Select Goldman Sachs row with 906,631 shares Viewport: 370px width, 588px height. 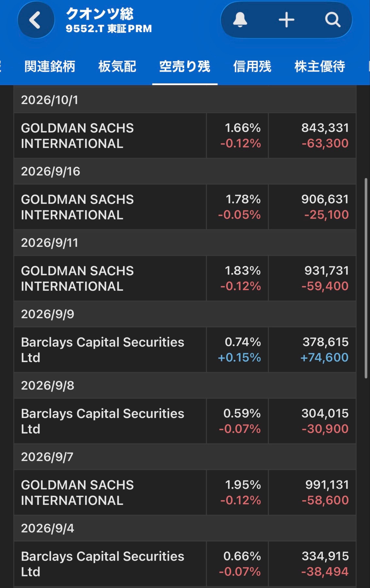pyautogui.click(x=185, y=207)
